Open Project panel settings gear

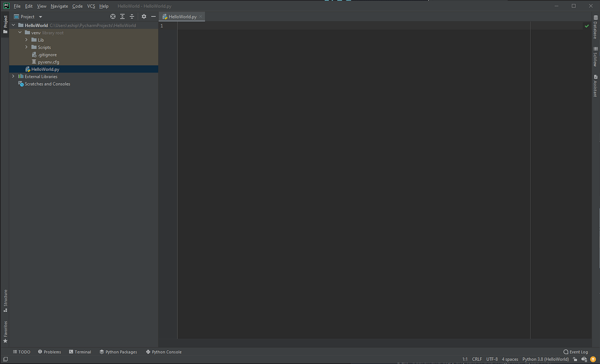click(144, 16)
